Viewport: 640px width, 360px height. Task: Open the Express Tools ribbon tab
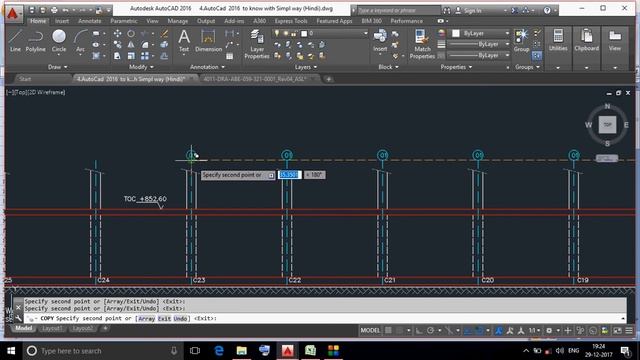tap(291, 21)
